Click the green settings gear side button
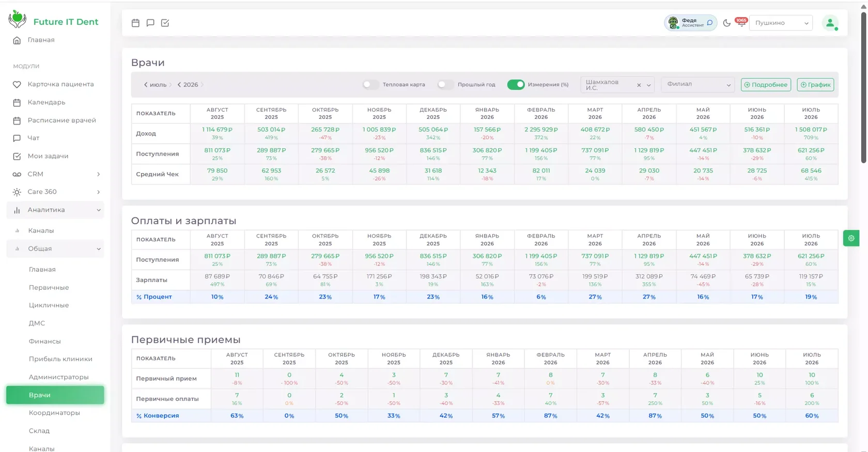The height and width of the screenshot is (452, 868). click(851, 238)
